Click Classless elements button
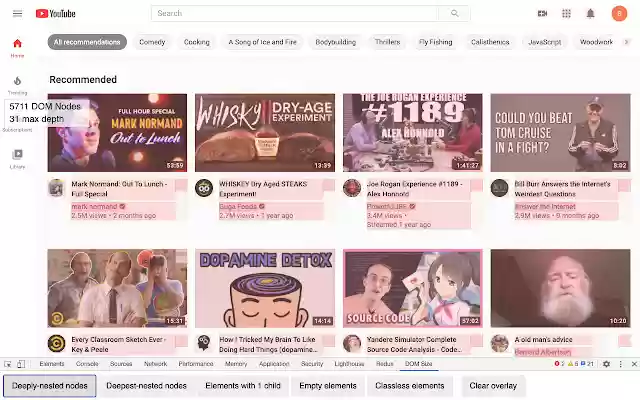This screenshot has height=400, width=640. [410, 386]
